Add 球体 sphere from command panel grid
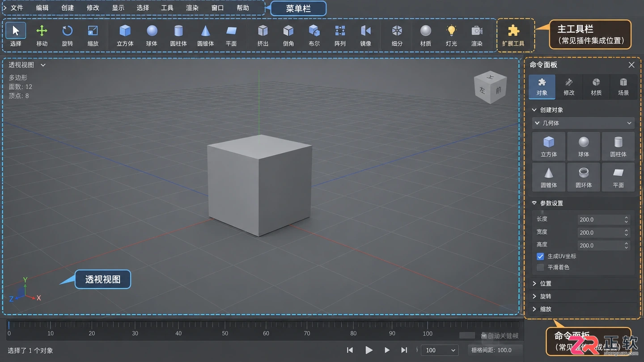The height and width of the screenshot is (362, 644). [584, 146]
